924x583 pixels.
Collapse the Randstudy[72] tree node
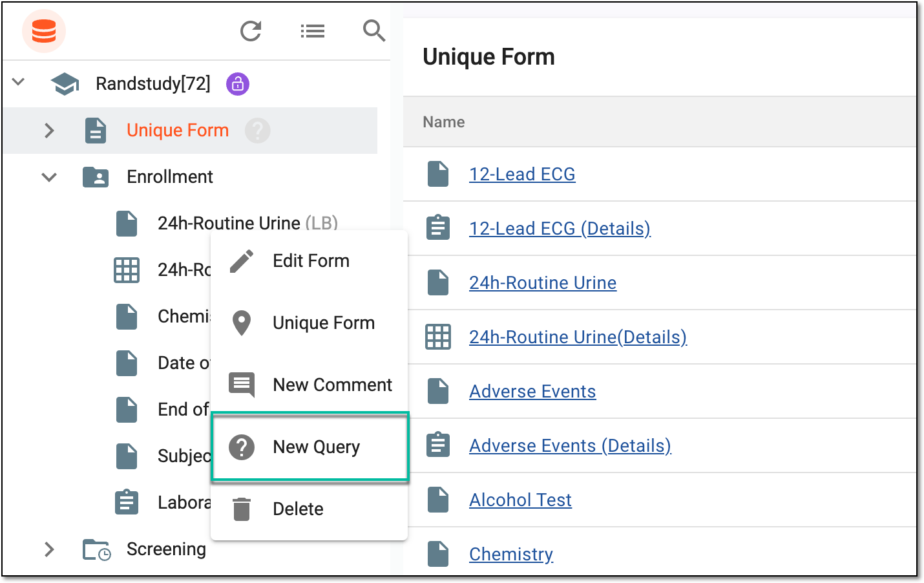18,82
